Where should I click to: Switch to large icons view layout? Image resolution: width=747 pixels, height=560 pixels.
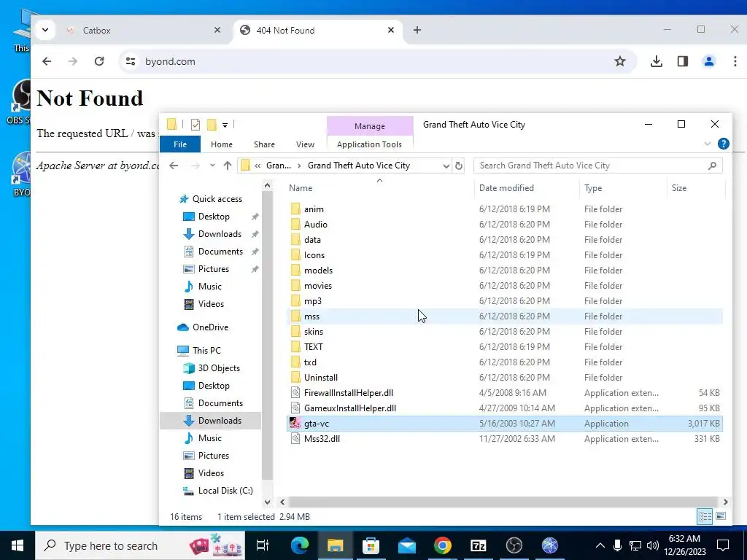tap(721, 516)
